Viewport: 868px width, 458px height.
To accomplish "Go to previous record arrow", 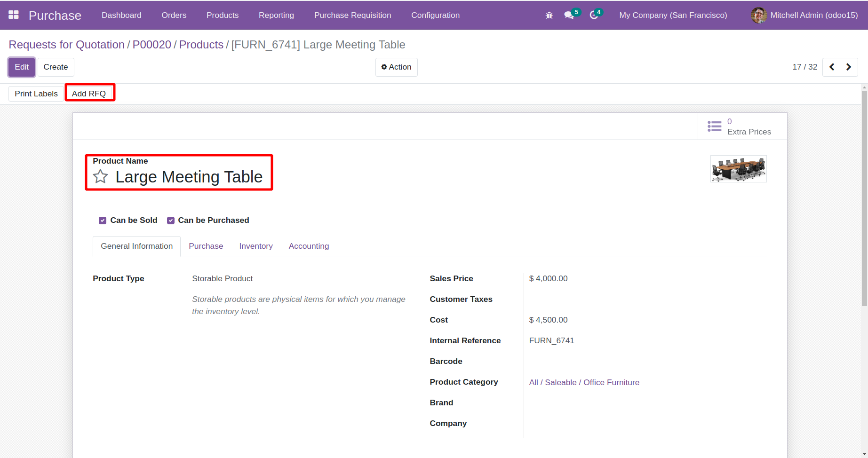I will 831,67.
